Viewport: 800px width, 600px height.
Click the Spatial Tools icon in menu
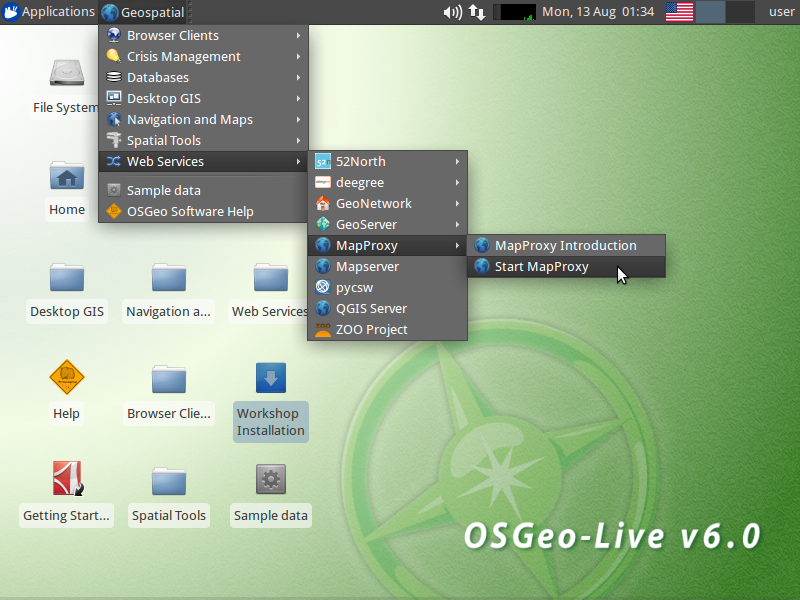click(x=114, y=140)
